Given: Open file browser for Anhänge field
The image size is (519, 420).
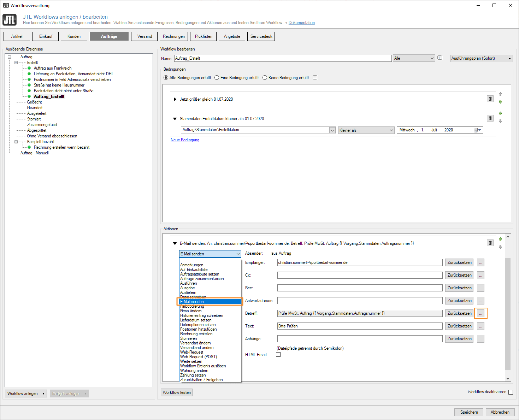Looking at the screenshot, I should coord(480,339).
